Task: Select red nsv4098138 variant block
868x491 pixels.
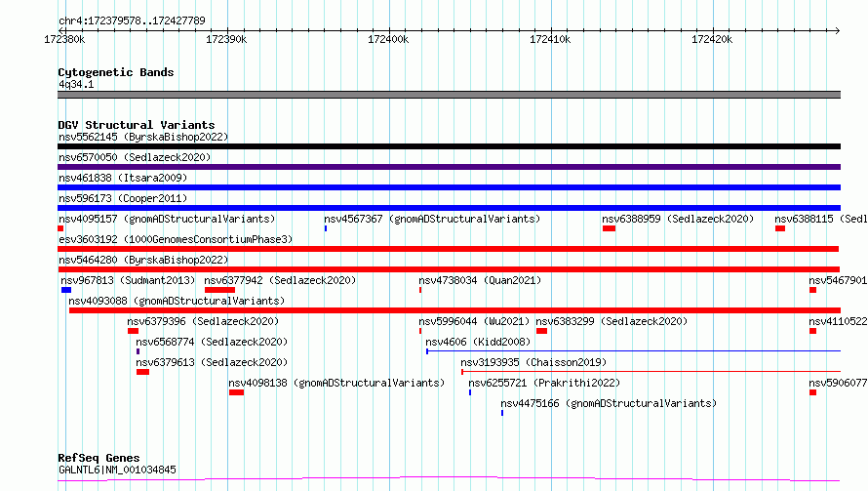Action: [x=236, y=392]
